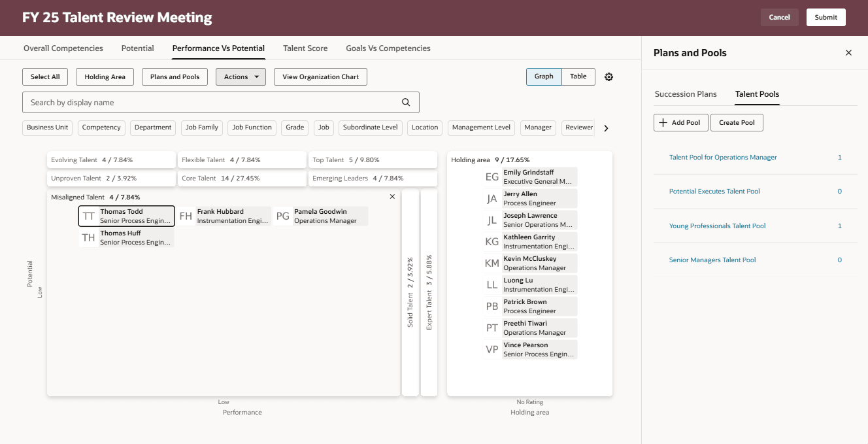Viewport: 868px width, 444px height.
Task: Filter by Management Level chip
Action: pos(481,128)
